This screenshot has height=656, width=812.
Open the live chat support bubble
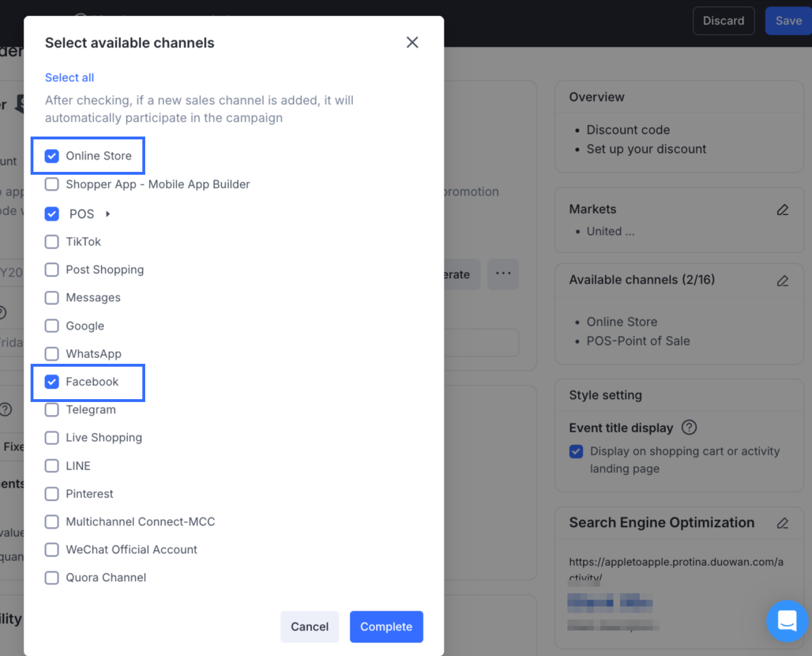(x=787, y=621)
